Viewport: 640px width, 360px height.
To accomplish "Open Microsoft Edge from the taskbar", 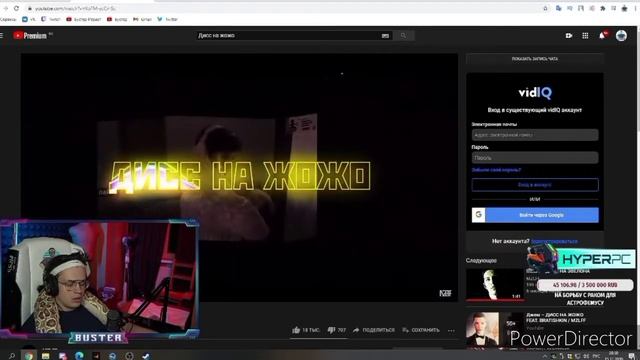I will tap(79, 356).
